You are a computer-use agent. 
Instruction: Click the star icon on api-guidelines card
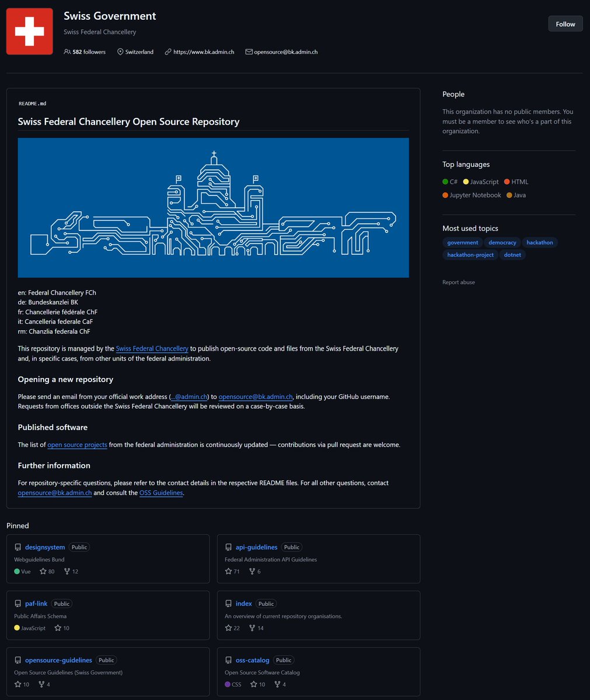pos(228,572)
